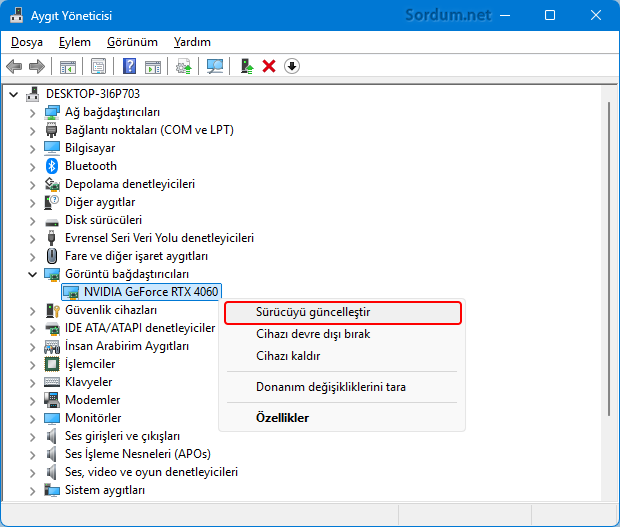Viewport: 620px width, 527px height.
Task: Click the back arrow in the toolbar
Action: [14, 66]
